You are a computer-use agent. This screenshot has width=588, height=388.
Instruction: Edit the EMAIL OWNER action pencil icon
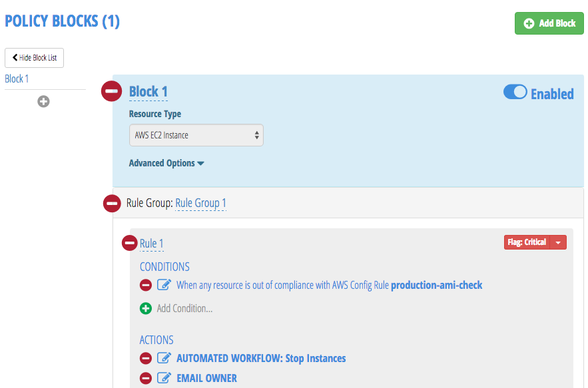tap(162, 377)
